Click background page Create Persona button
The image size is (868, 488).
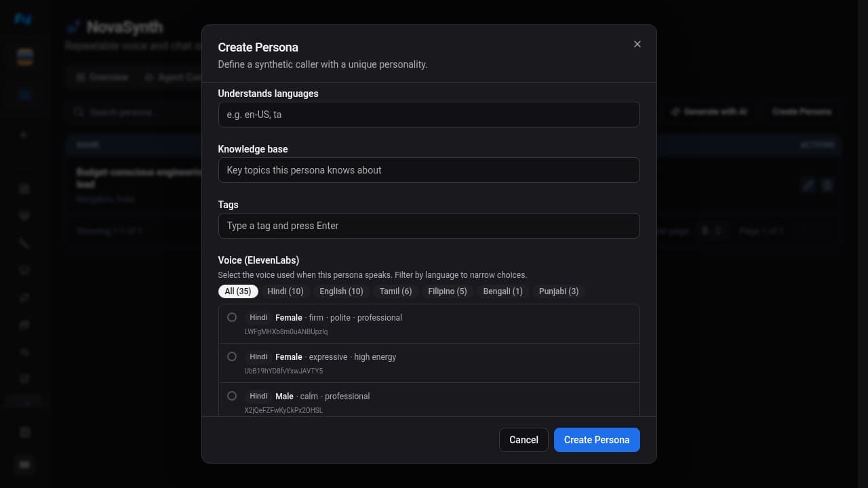tap(802, 111)
